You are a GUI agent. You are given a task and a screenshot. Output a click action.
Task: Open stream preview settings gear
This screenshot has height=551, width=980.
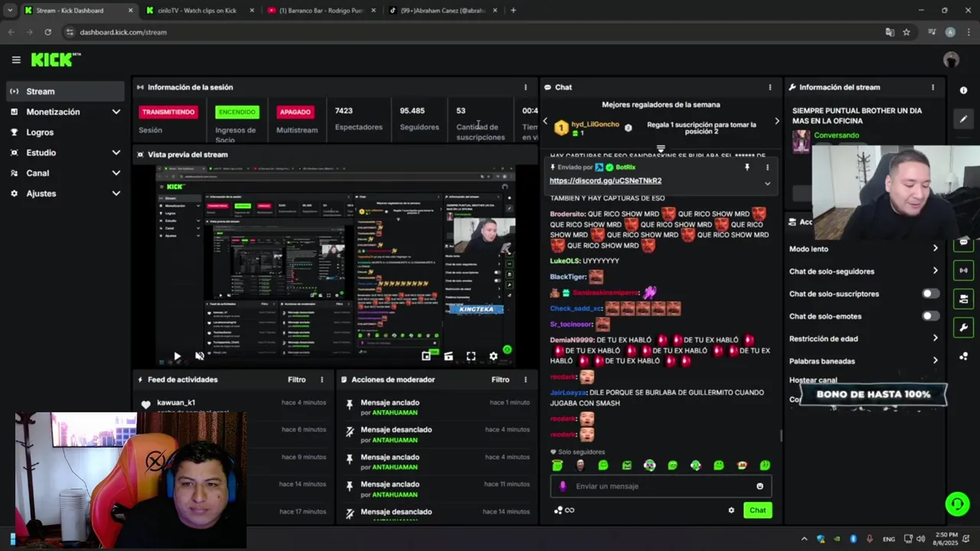[x=493, y=356]
